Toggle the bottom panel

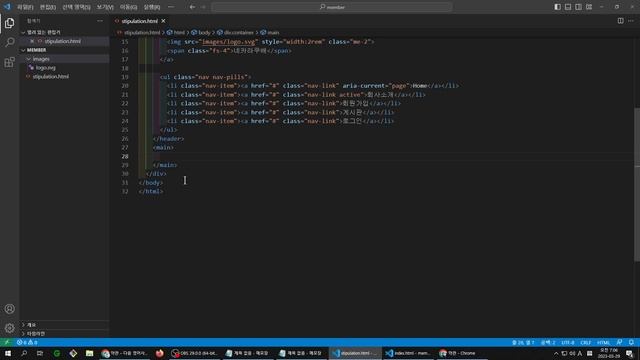[x=568, y=7]
